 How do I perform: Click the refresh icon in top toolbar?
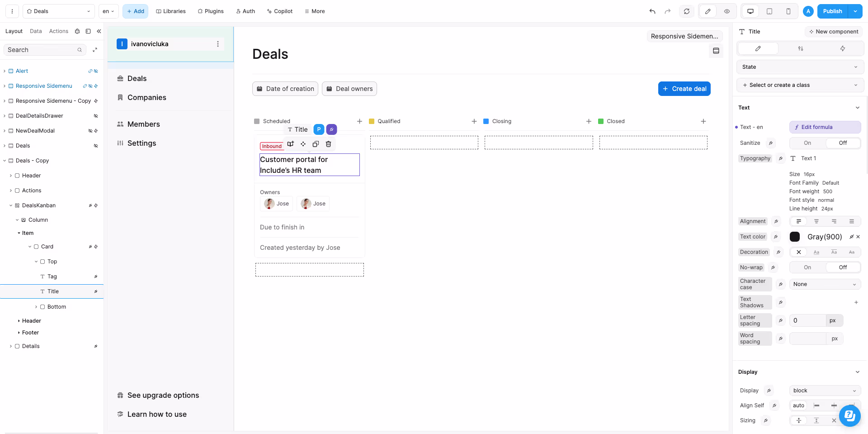pyautogui.click(x=686, y=11)
